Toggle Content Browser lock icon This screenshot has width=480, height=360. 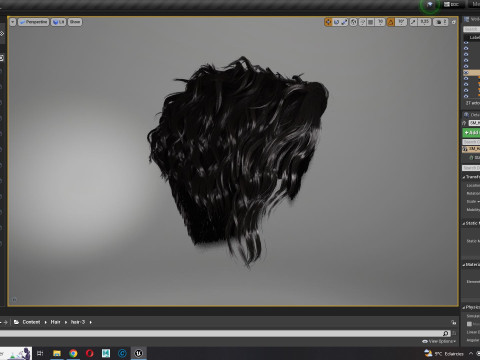[x=453, y=322]
